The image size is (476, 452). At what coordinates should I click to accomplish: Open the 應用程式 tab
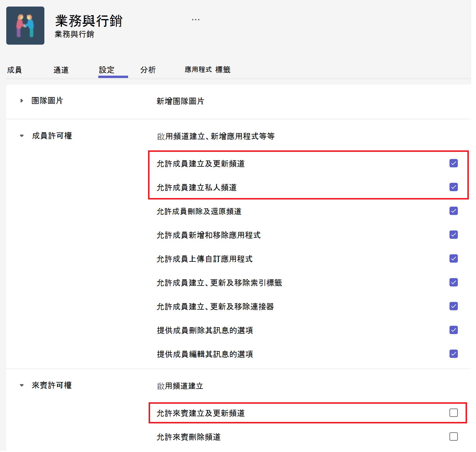tap(198, 70)
